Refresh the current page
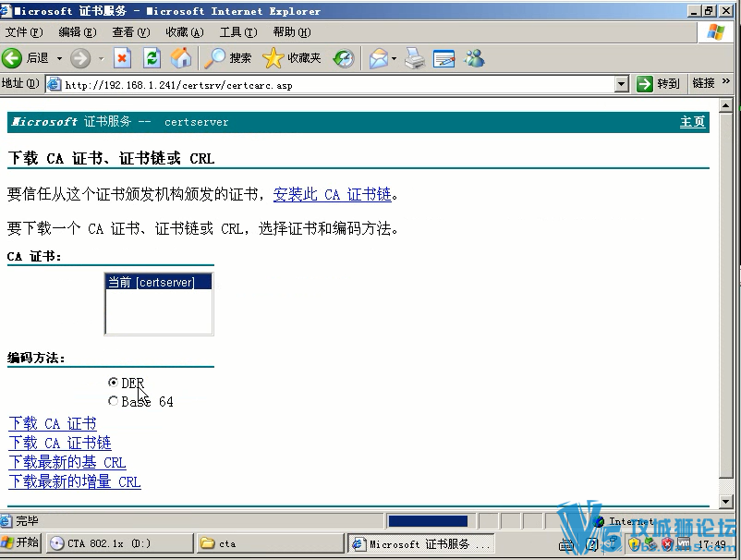The image size is (741, 560). [152, 58]
